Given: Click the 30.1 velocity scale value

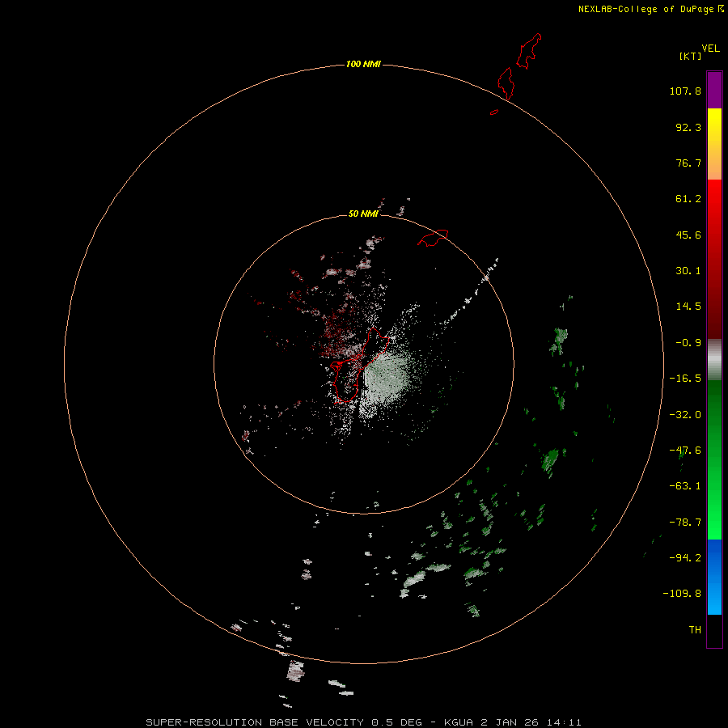Looking at the screenshot, I should [688, 271].
